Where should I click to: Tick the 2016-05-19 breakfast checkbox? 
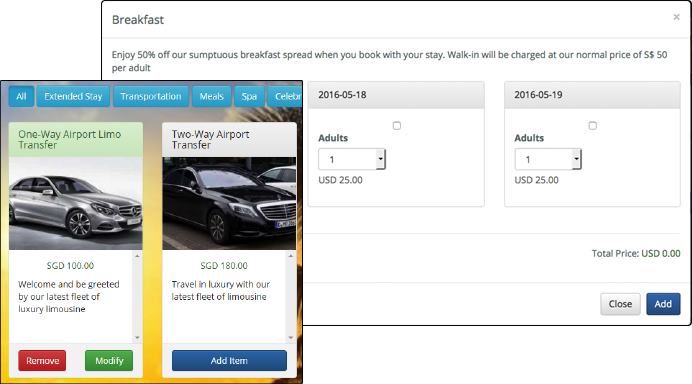pyautogui.click(x=593, y=126)
